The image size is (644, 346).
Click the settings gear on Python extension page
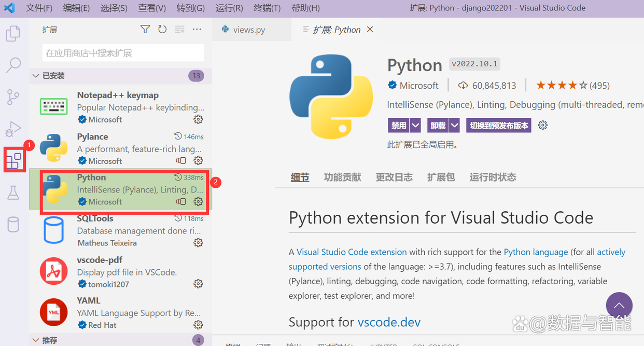[542, 125]
